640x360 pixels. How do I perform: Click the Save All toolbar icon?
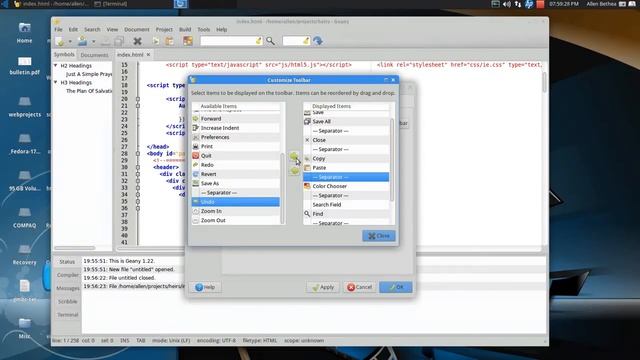119,41
